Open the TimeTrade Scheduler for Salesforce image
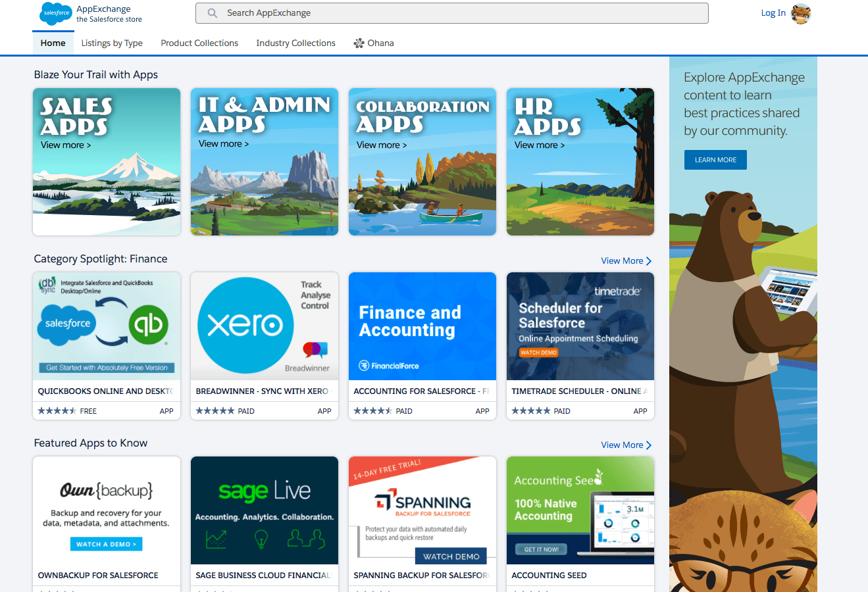This screenshot has height=592, width=868. tap(580, 326)
